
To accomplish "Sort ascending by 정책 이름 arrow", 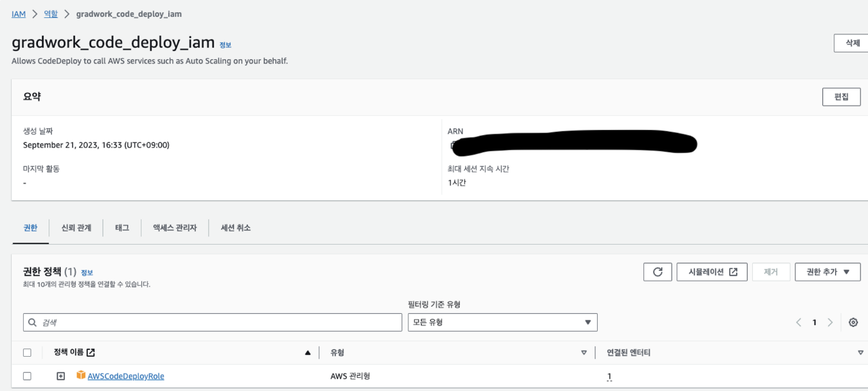I will coord(308,353).
